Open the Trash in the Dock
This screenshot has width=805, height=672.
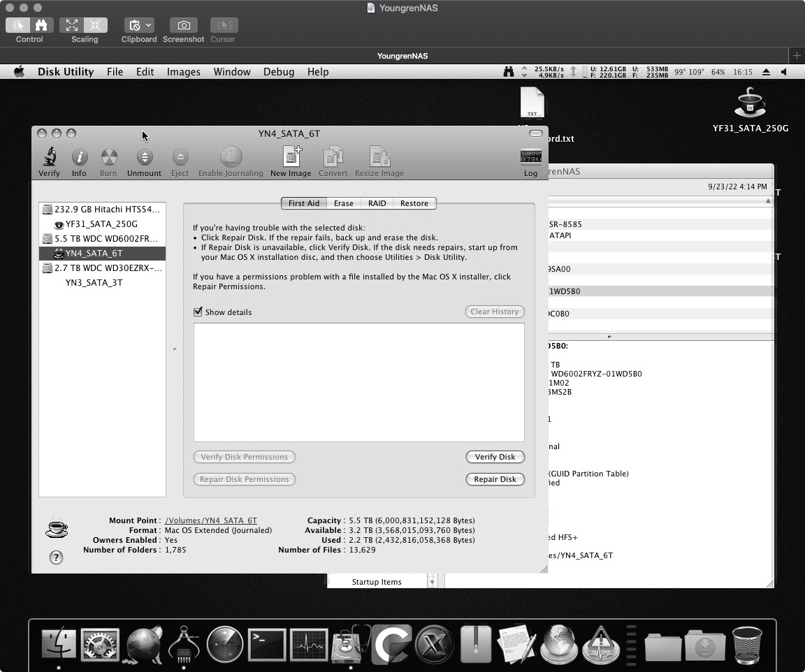(747, 645)
